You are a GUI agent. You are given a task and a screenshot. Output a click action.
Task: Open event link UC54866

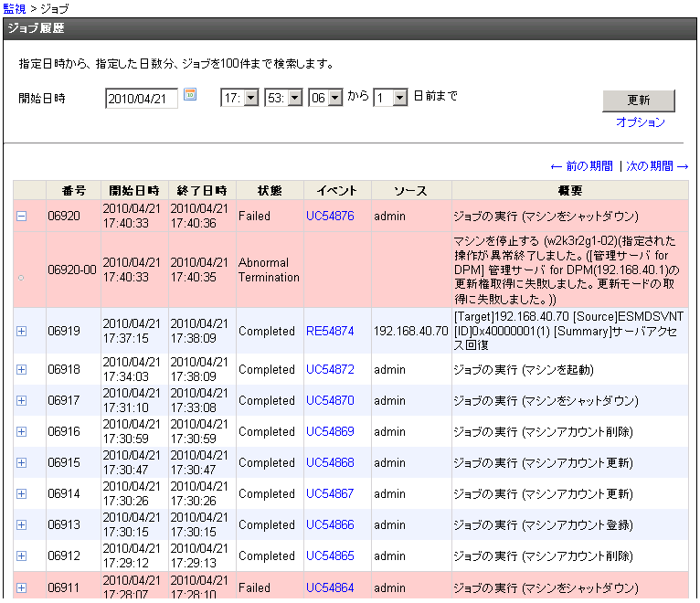pyautogui.click(x=330, y=525)
